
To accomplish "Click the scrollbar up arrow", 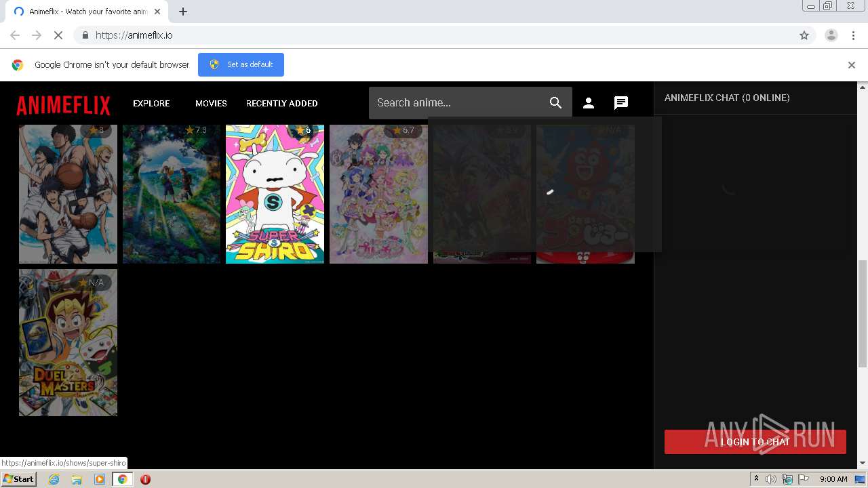I will [863, 87].
